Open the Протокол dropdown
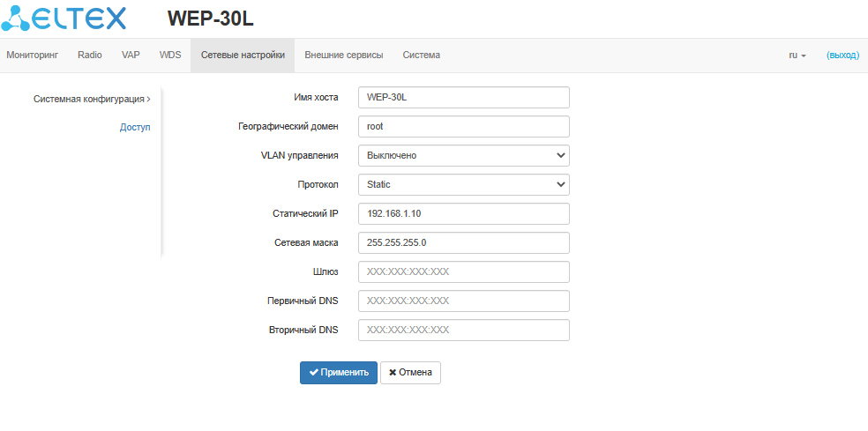The image size is (868, 431). point(464,184)
